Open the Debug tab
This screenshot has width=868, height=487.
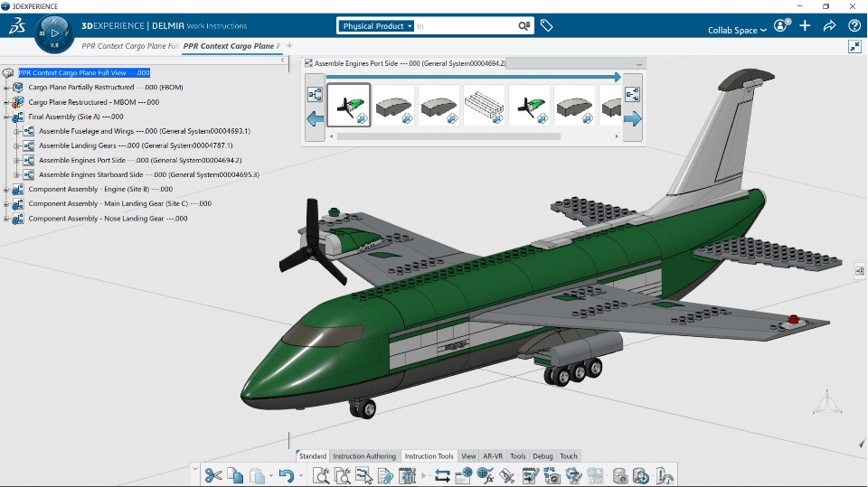(542, 456)
